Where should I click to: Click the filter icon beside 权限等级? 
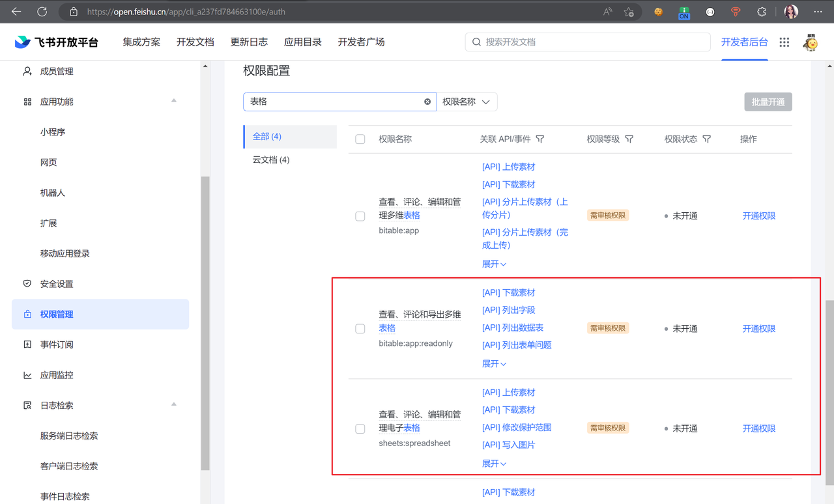point(629,139)
